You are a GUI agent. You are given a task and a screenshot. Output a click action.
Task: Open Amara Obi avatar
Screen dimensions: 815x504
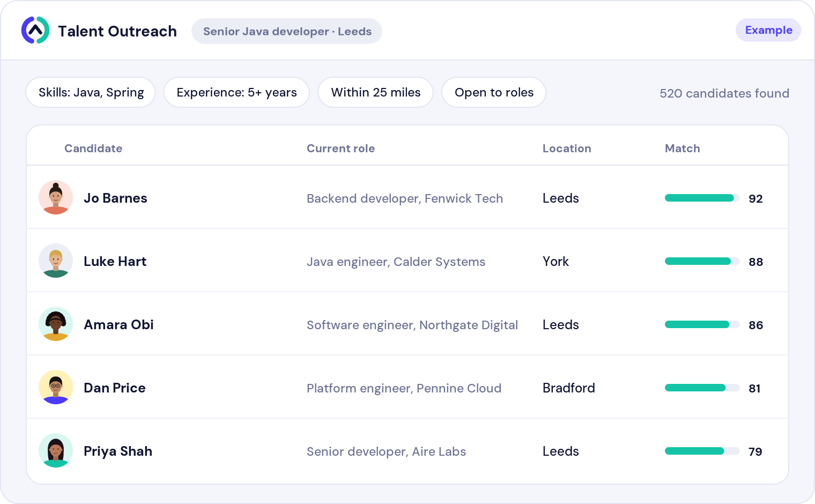tap(56, 324)
